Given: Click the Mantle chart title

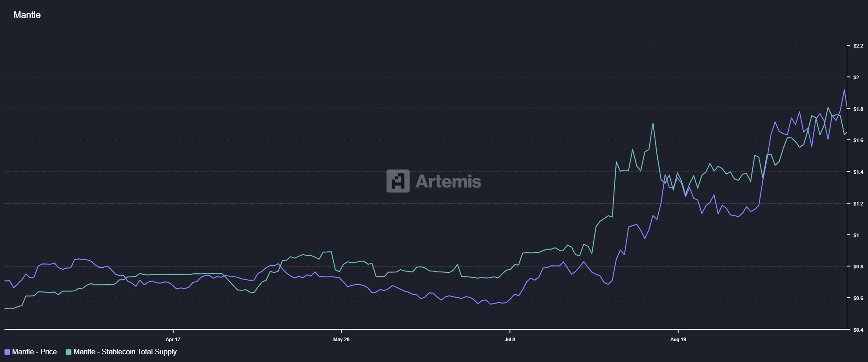Looking at the screenshot, I should pos(27,15).
